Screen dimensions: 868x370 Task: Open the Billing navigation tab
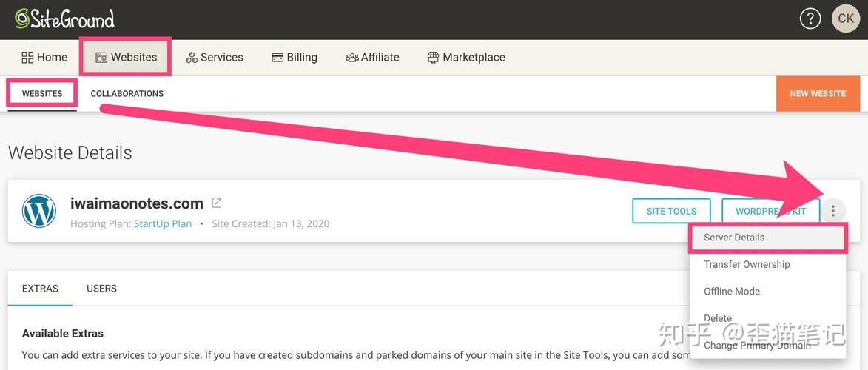[x=295, y=57]
